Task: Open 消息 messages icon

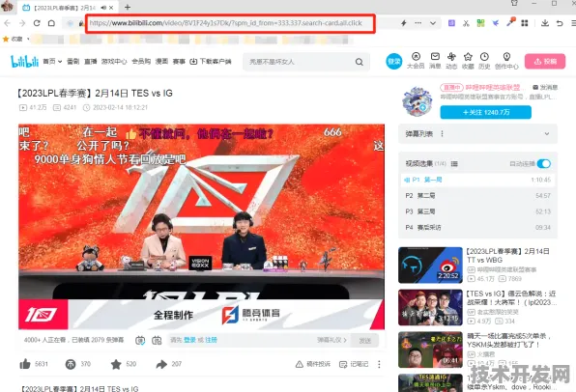Action: coord(435,61)
